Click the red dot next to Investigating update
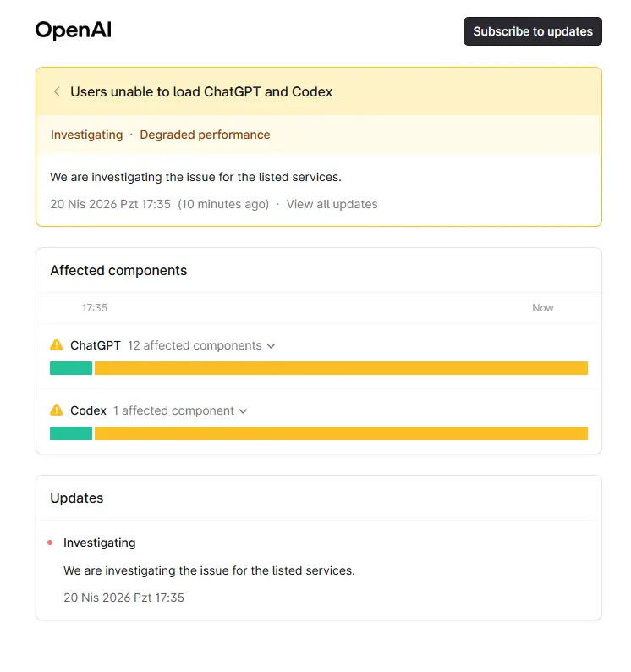This screenshot has width=631, height=672. click(50, 543)
